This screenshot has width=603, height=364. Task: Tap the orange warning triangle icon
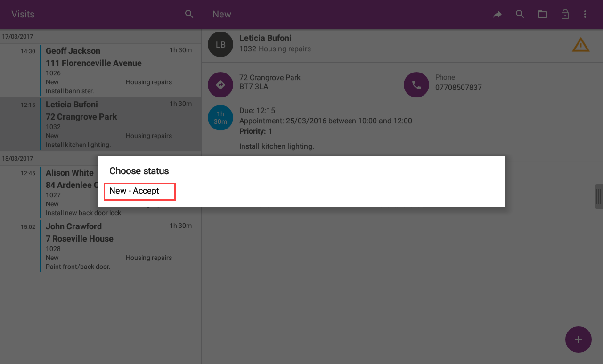click(x=581, y=45)
